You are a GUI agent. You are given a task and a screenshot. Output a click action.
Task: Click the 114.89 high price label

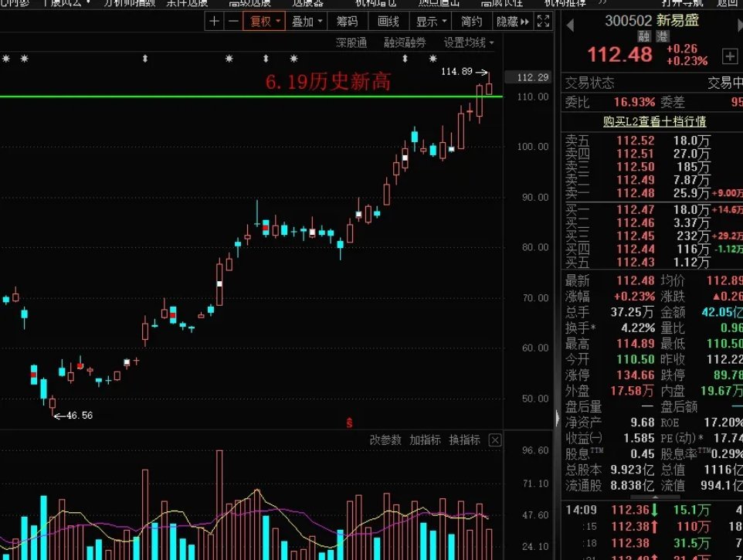[x=456, y=72]
